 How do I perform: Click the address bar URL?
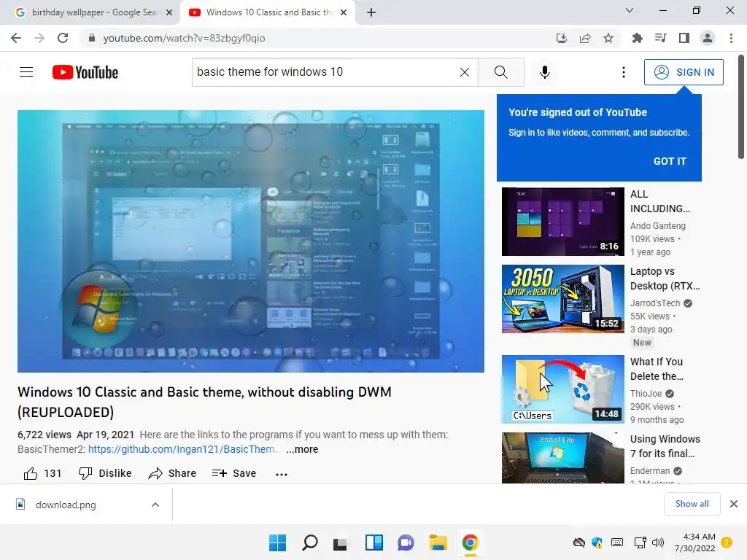(x=185, y=38)
